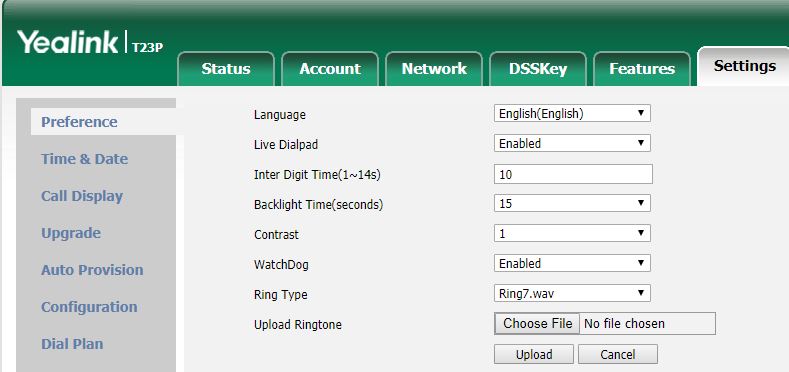Screen dimensions: 789x372
Task: Go to Auto Provision settings
Action: click(x=92, y=270)
